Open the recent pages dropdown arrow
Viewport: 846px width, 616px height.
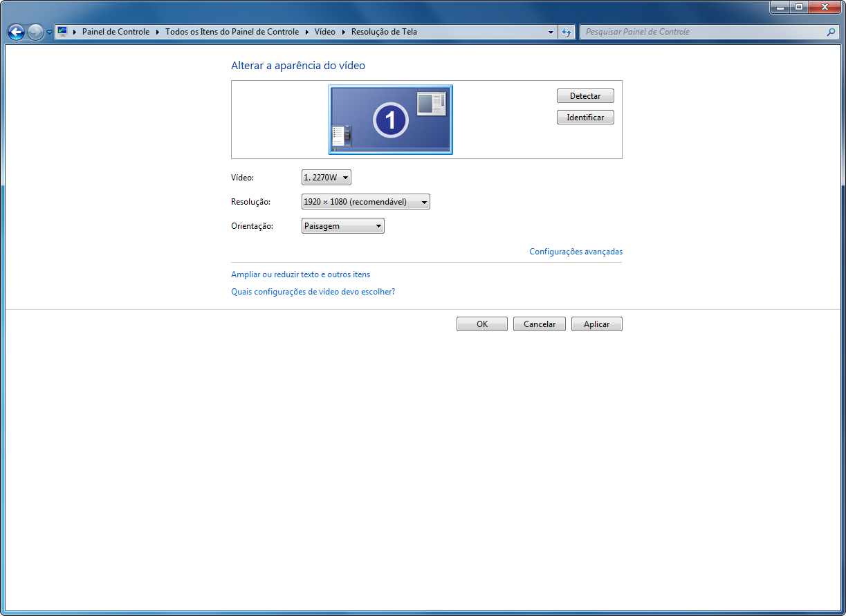tap(50, 32)
